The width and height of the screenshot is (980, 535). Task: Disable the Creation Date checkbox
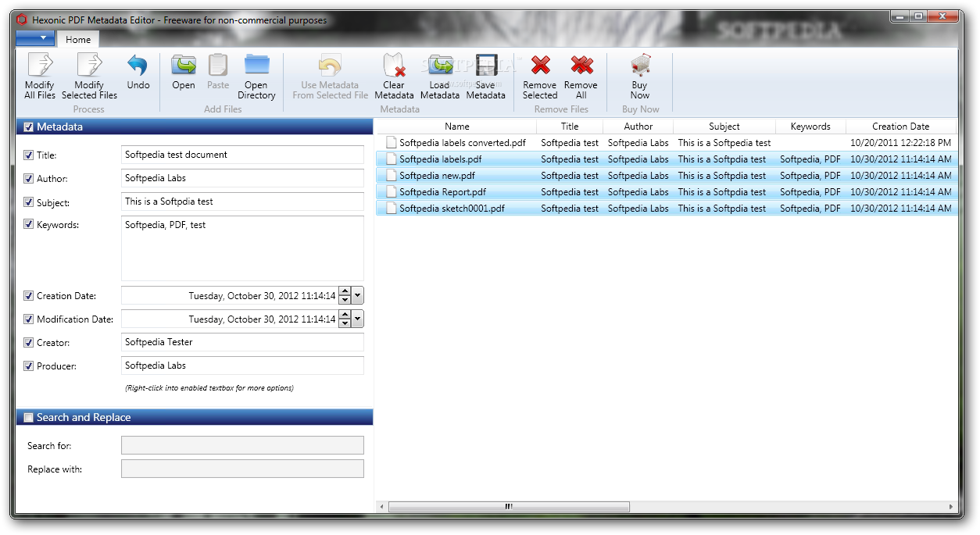[x=29, y=296]
